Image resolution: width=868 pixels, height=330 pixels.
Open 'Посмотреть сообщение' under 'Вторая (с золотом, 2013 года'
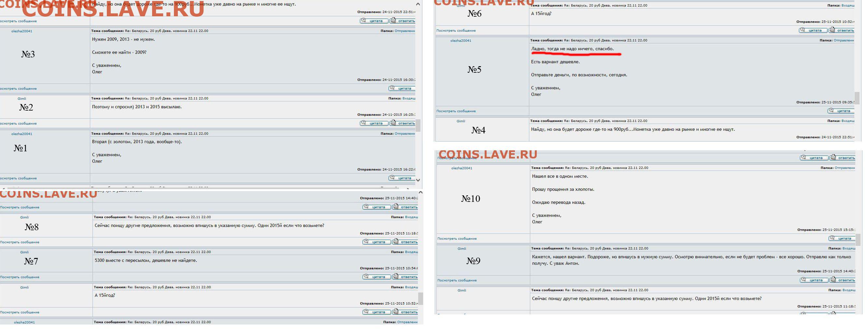pyautogui.click(x=18, y=179)
